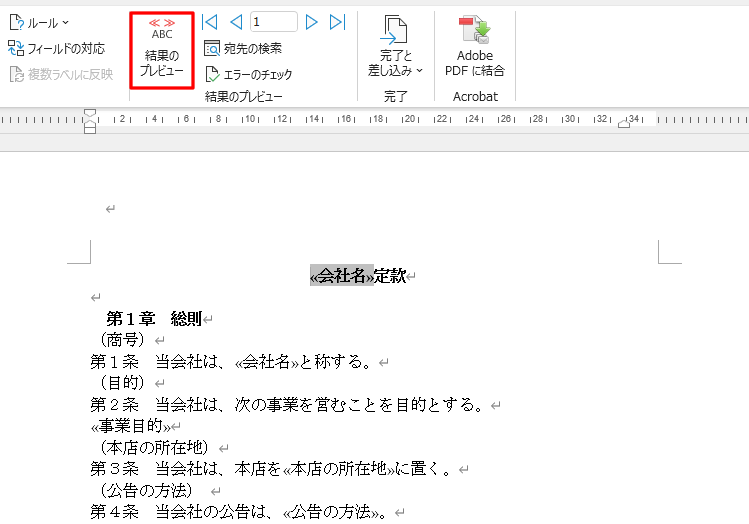Image resolution: width=749 pixels, height=524 pixels.
Task: Click «本店の所在地» field in 第３条
Action: [338, 469]
